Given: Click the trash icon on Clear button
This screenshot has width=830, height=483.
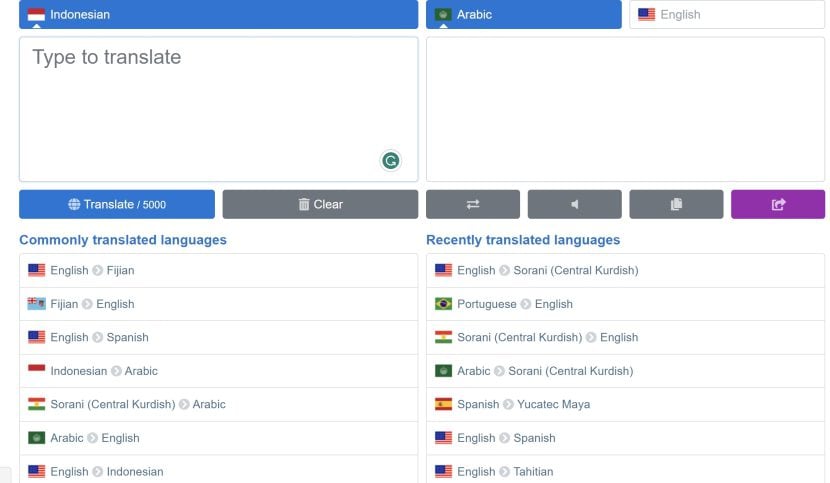Looking at the screenshot, I should (x=304, y=204).
